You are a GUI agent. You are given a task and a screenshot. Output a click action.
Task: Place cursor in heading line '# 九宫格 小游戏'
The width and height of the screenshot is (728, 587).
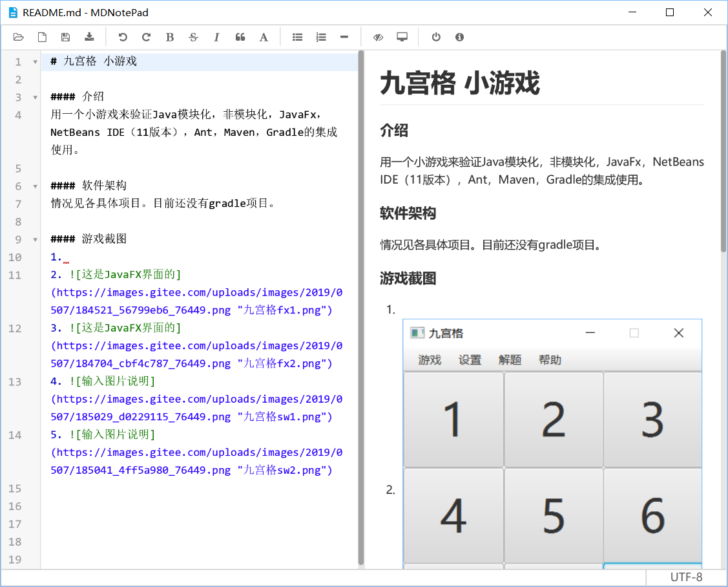pos(94,61)
